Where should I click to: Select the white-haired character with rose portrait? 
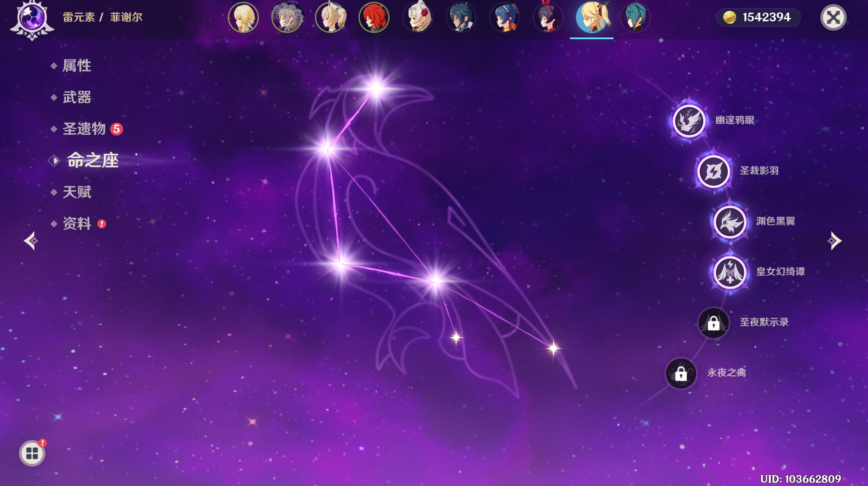point(417,17)
